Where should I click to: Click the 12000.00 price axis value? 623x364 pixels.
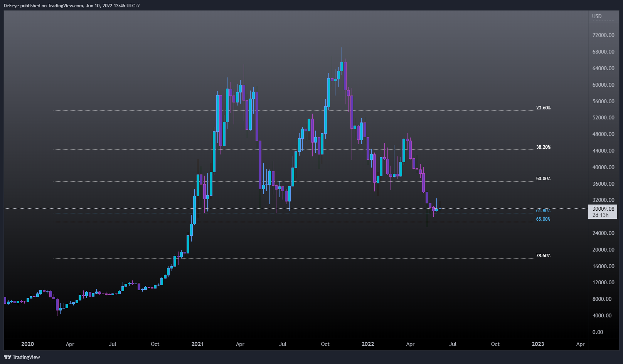pos(603,282)
